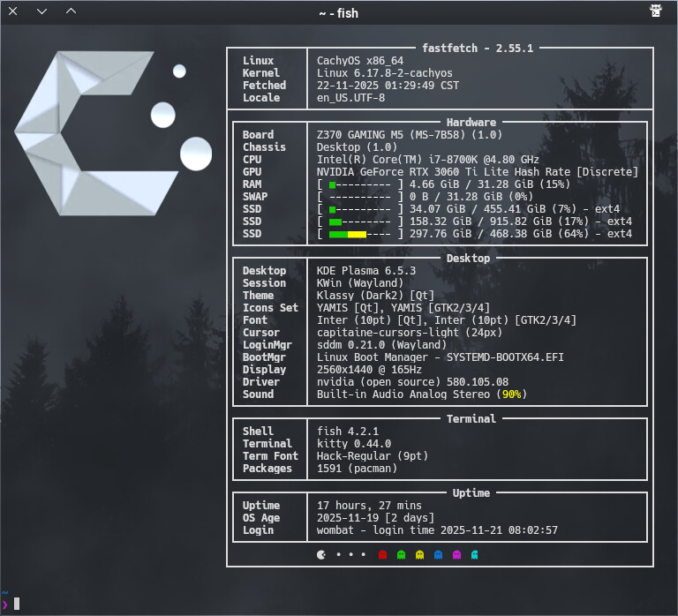Click the "~ - fish" window title
This screenshot has width=678, height=616.
(x=339, y=12)
